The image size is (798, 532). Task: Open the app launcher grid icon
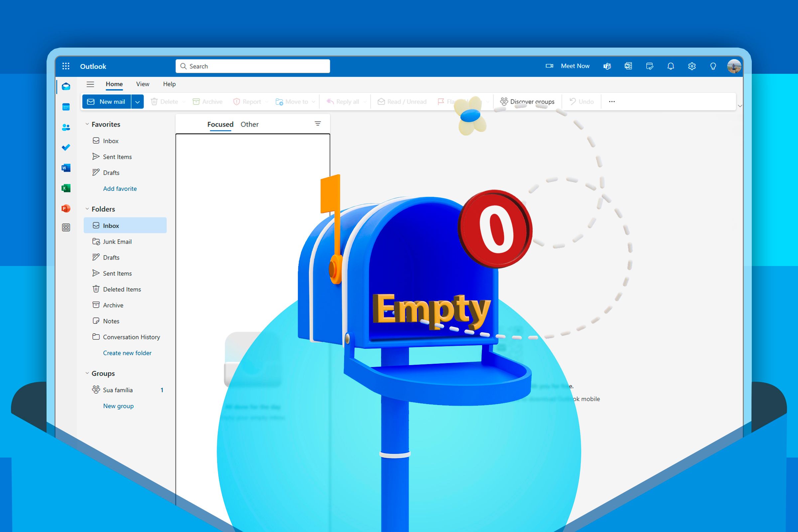66,66
